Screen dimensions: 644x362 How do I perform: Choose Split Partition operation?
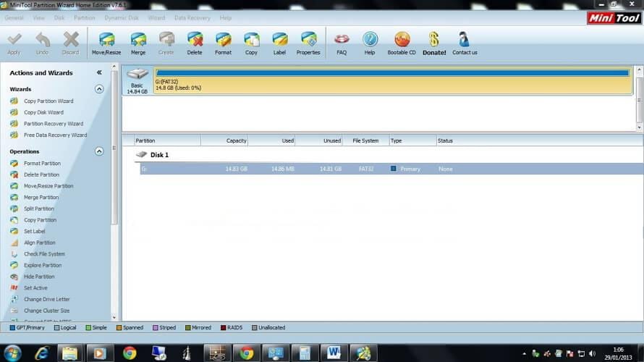[x=38, y=209]
